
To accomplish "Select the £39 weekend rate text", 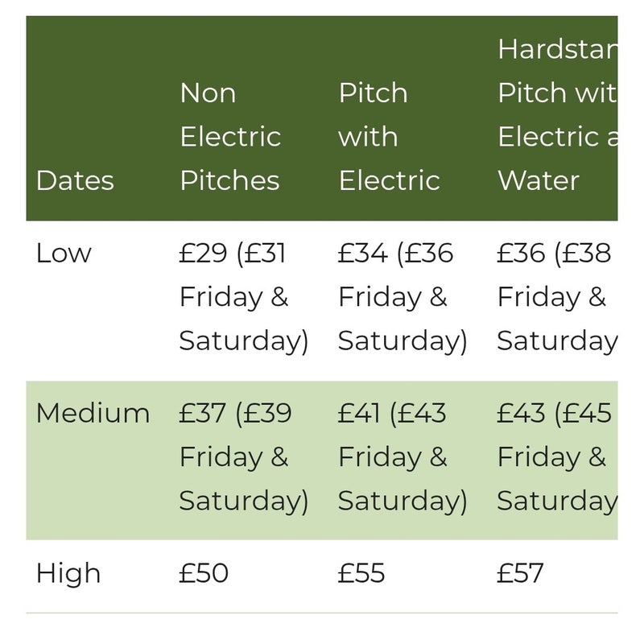I will (x=267, y=414).
